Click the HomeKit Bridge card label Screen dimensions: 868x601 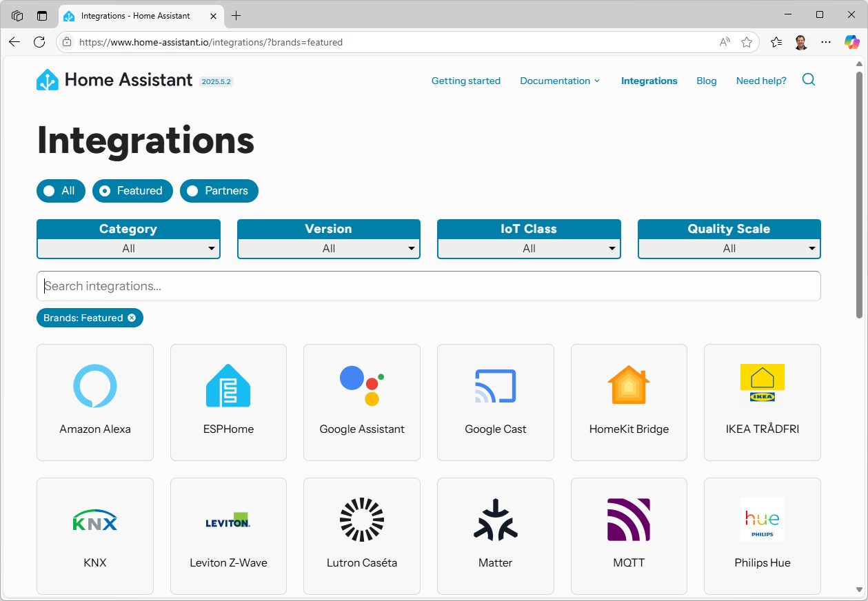tap(629, 429)
